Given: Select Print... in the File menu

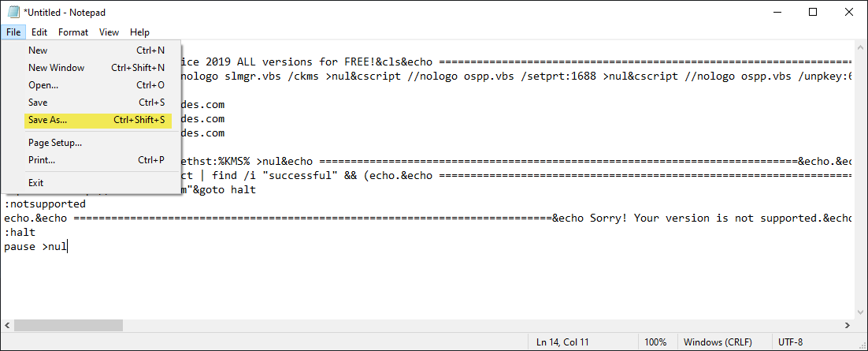Looking at the screenshot, I should pyautogui.click(x=42, y=160).
